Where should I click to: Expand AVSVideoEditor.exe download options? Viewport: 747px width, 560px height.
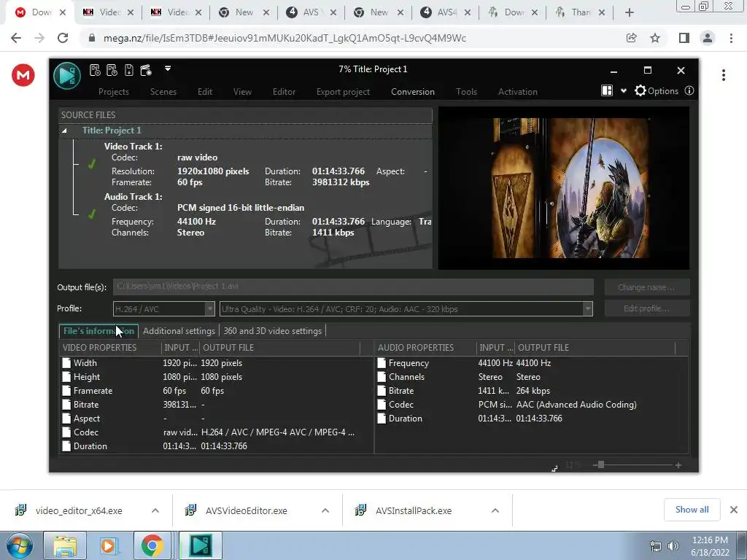[x=325, y=510]
